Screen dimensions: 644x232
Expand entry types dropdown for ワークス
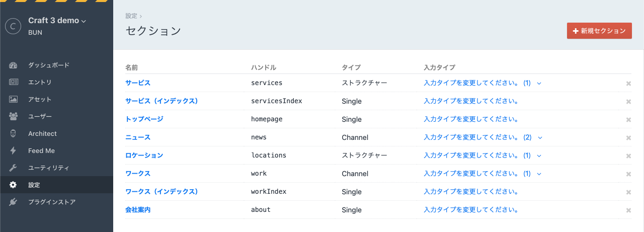tap(539, 174)
